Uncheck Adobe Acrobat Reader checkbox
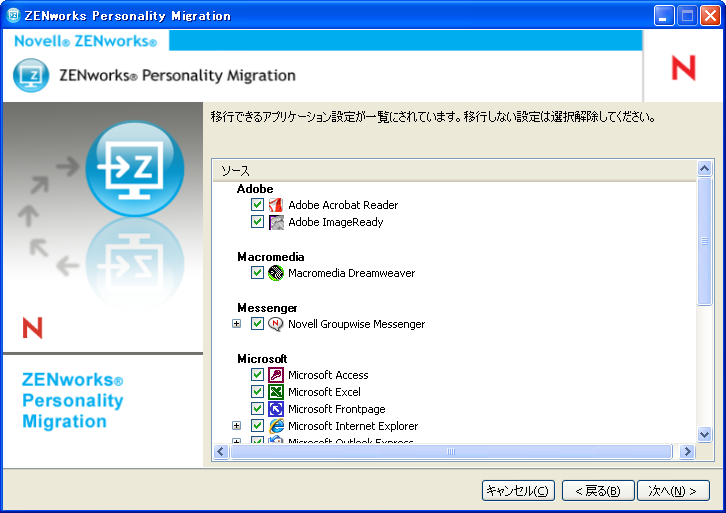The image size is (726, 513). pyautogui.click(x=257, y=204)
